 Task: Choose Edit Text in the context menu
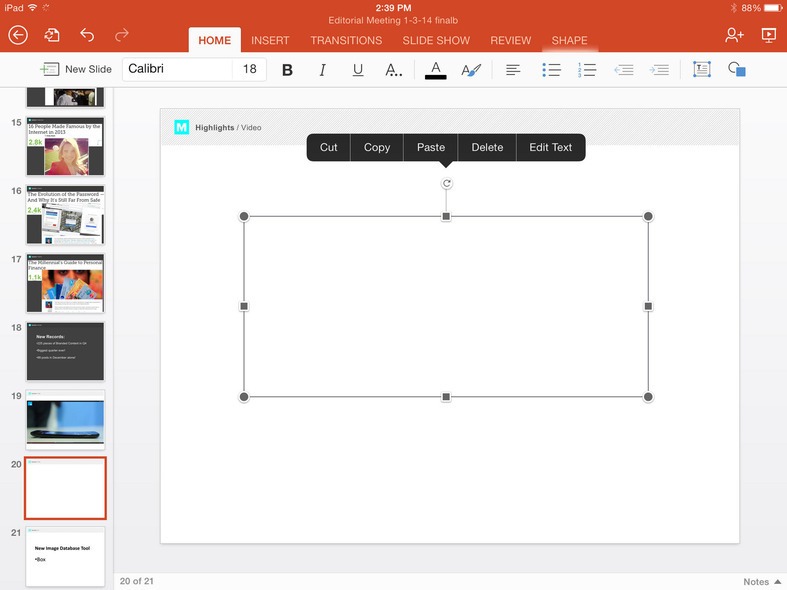click(x=550, y=147)
